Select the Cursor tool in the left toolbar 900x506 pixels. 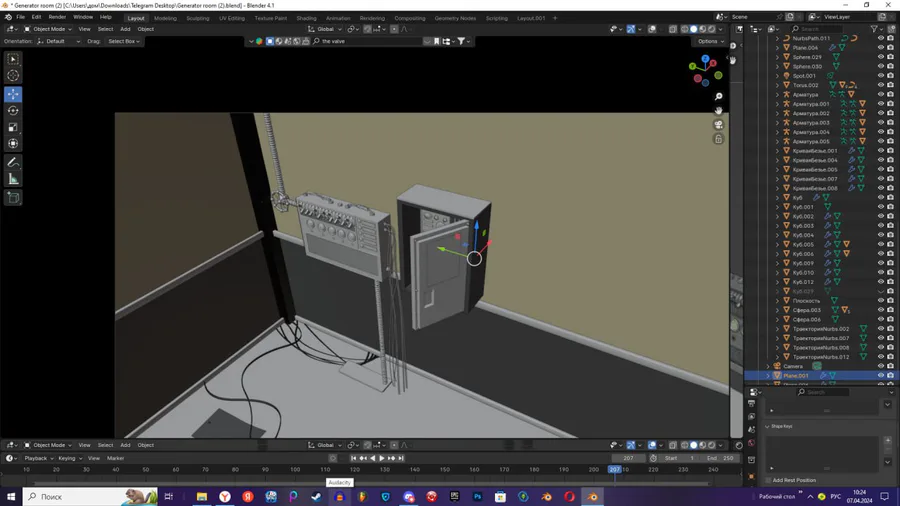pyautogui.click(x=13, y=76)
